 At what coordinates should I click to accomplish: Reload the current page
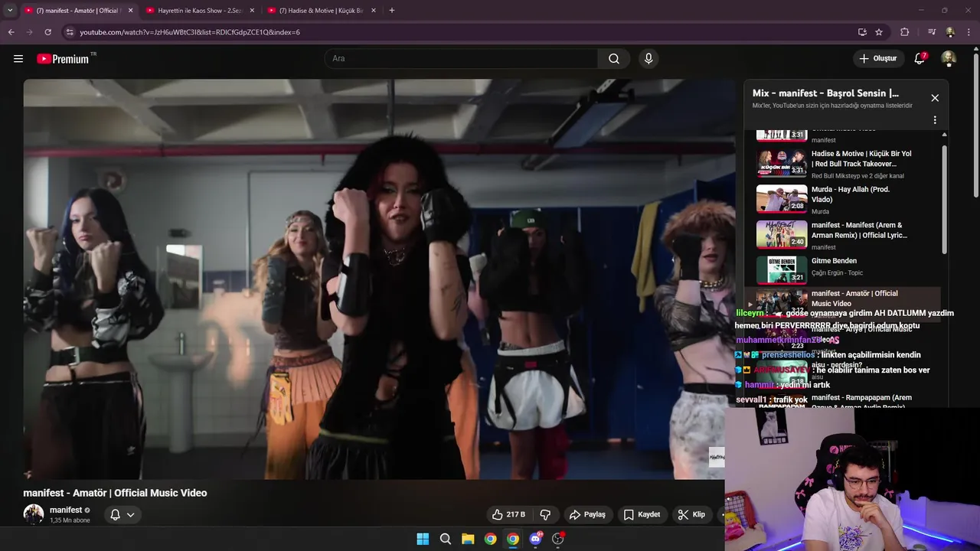(47, 32)
